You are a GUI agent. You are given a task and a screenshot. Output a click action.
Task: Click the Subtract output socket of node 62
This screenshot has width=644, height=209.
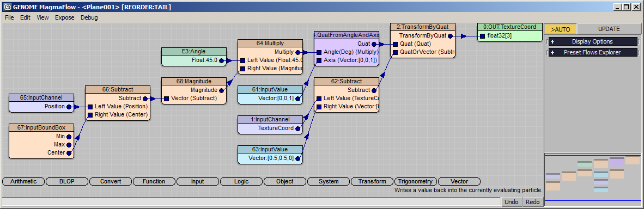374,90
